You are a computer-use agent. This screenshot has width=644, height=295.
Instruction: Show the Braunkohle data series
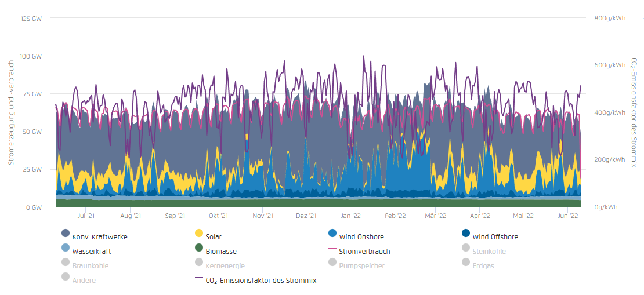click(x=90, y=266)
